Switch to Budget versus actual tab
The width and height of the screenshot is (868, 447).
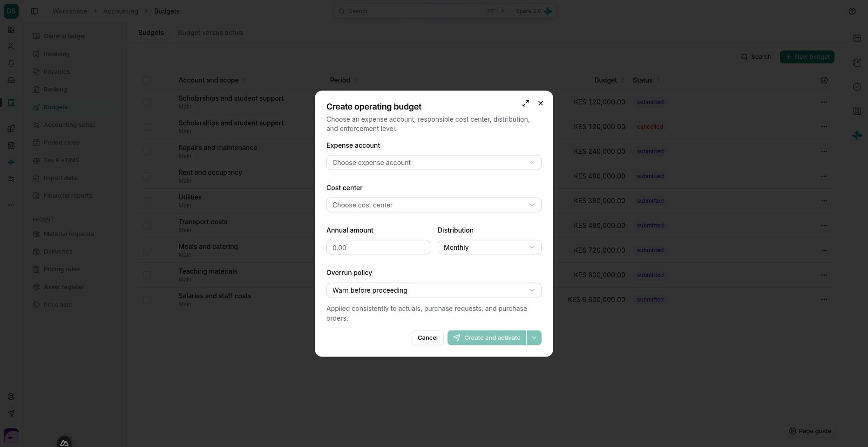210,33
